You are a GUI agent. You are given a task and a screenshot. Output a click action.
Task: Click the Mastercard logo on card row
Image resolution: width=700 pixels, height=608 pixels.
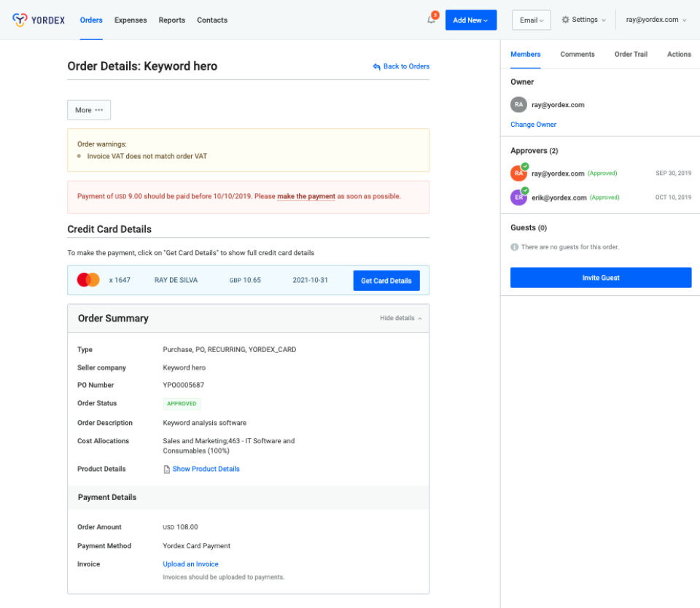pyautogui.click(x=88, y=280)
